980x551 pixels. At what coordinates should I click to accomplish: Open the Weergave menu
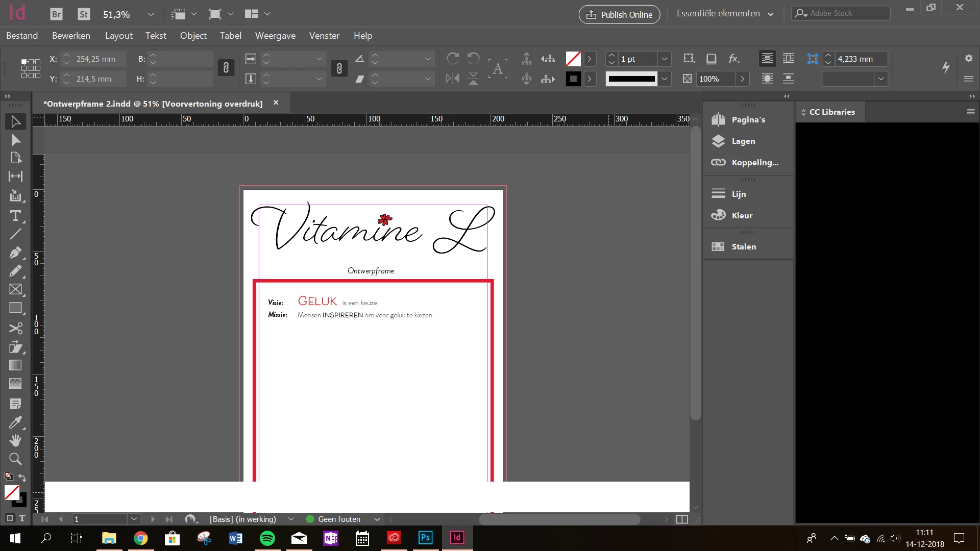pyautogui.click(x=275, y=36)
